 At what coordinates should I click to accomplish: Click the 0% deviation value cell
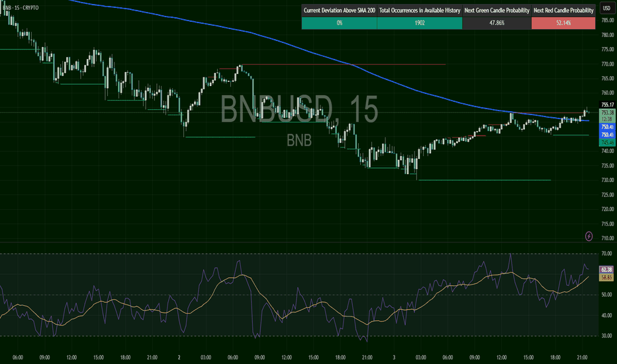click(x=339, y=23)
